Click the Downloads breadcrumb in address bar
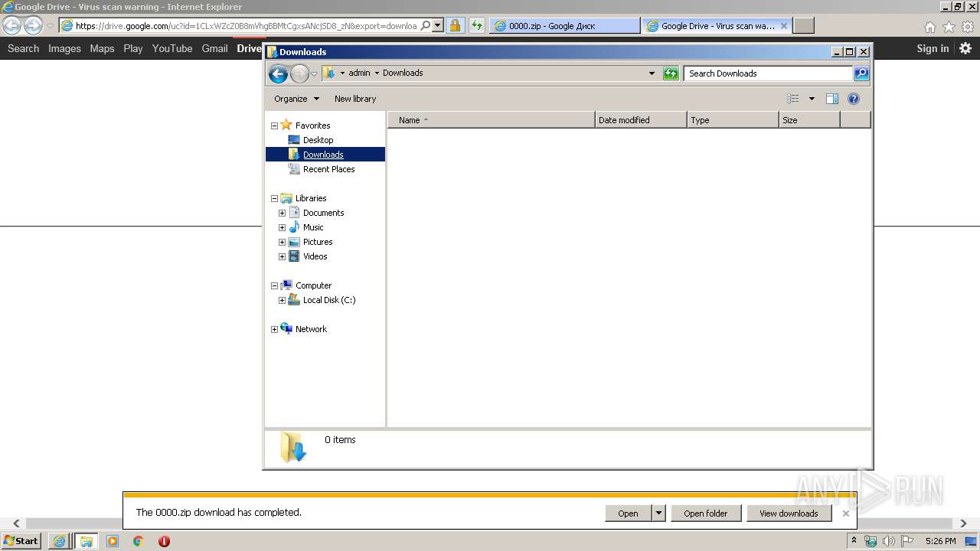Screen dimensions: 980x551 [x=403, y=73]
